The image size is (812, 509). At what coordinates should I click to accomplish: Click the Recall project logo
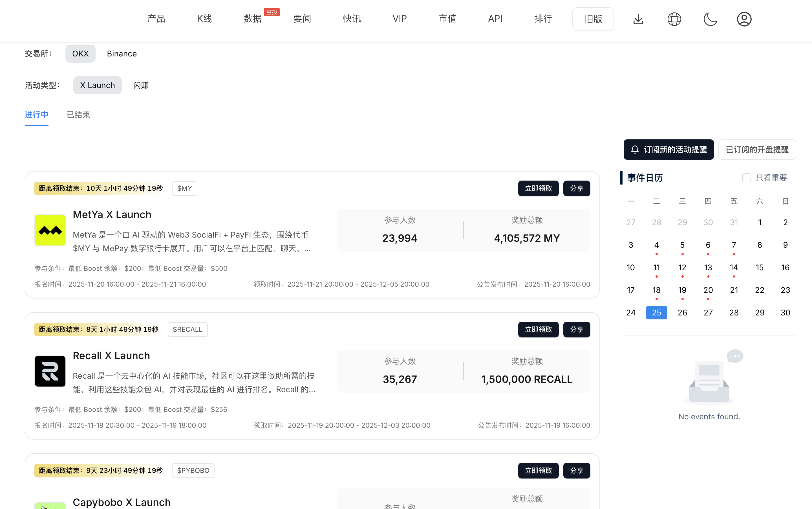[50, 371]
